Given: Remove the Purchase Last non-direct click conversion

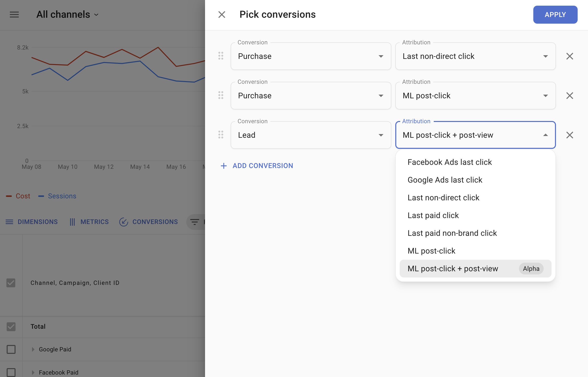Looking at the screenshot, I should [570, 56].
